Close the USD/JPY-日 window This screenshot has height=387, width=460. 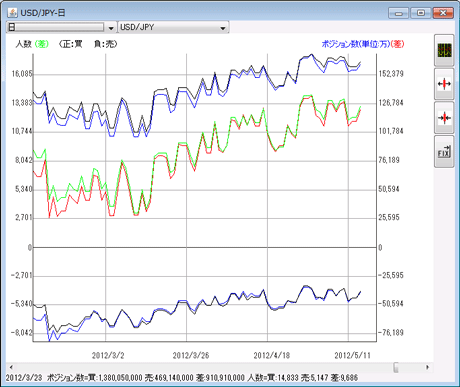click(443, 13)
